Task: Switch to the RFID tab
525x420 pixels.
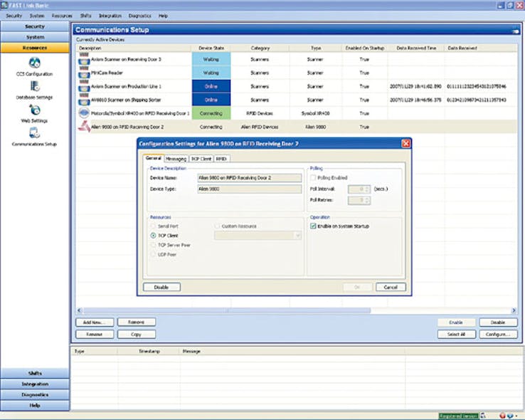Action: (x=221, y=159)
